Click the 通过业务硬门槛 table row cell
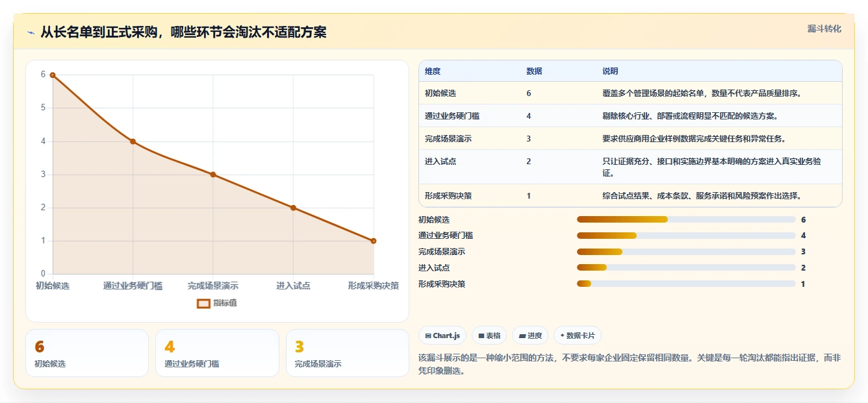Screen dimensions: 868x403 [x=452, y=116]
